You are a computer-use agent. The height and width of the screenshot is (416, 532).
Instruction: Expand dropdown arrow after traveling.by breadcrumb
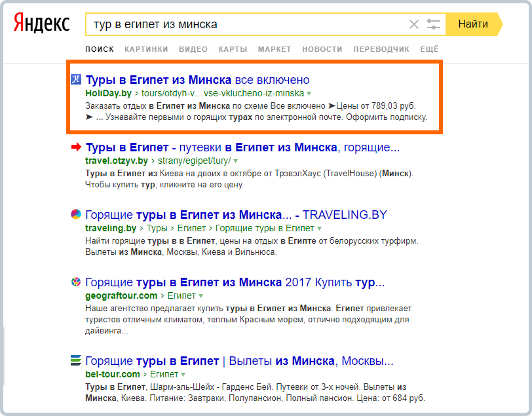coord(319,229)
